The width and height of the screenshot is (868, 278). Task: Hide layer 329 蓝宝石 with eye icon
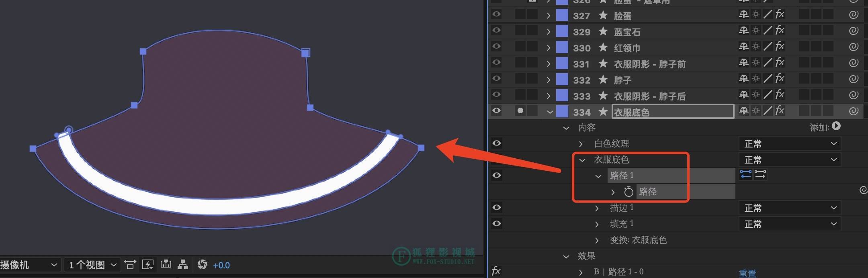pyautogui.click(x=497, y=31)
